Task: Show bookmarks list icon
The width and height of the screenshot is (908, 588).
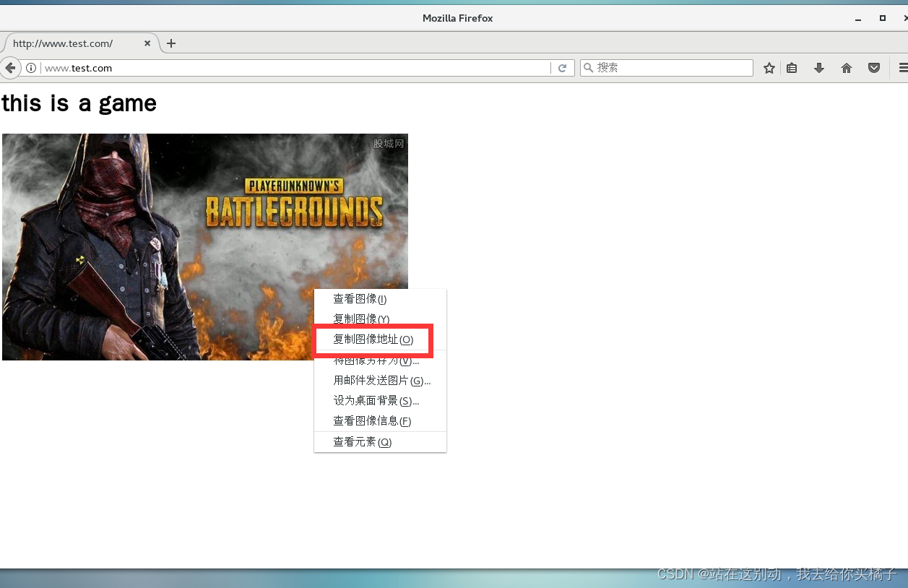Action: coord(792,68)
